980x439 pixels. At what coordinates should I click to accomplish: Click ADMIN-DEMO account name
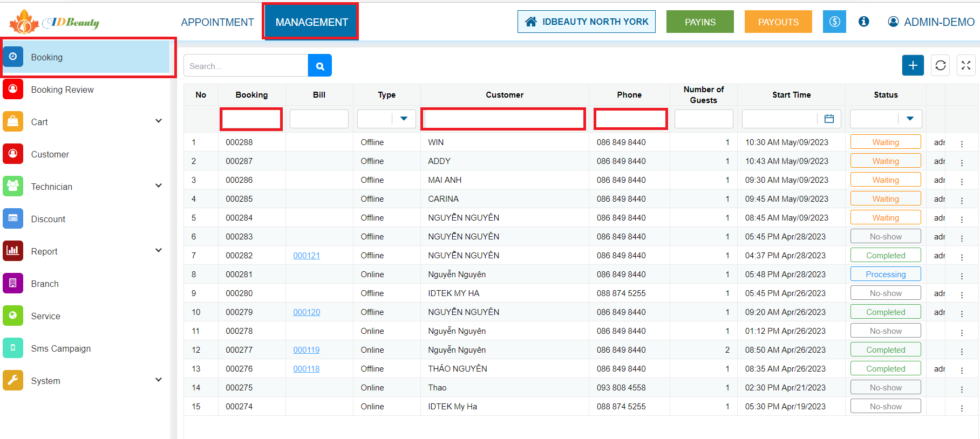pos(939,22)
